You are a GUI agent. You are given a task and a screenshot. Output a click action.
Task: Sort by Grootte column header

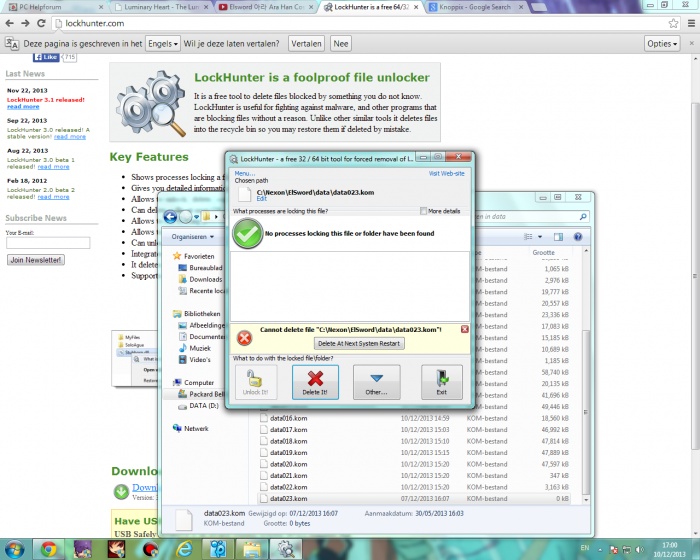tap(543, 253)
